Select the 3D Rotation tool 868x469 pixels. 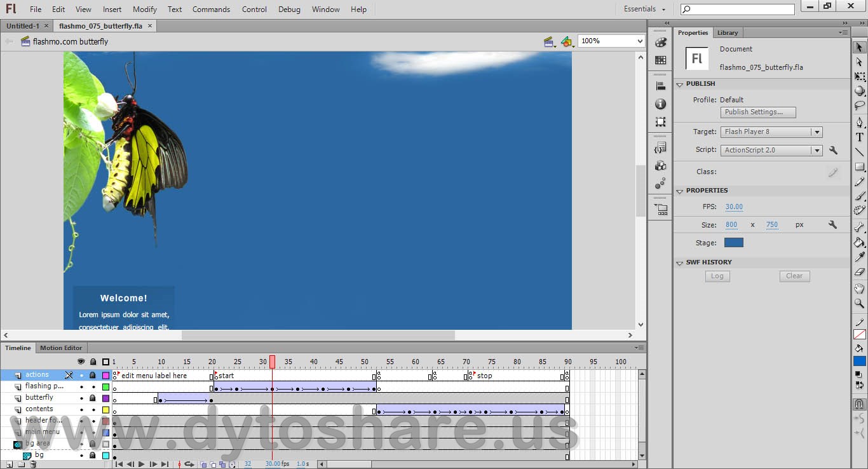(x=859, y=91)
